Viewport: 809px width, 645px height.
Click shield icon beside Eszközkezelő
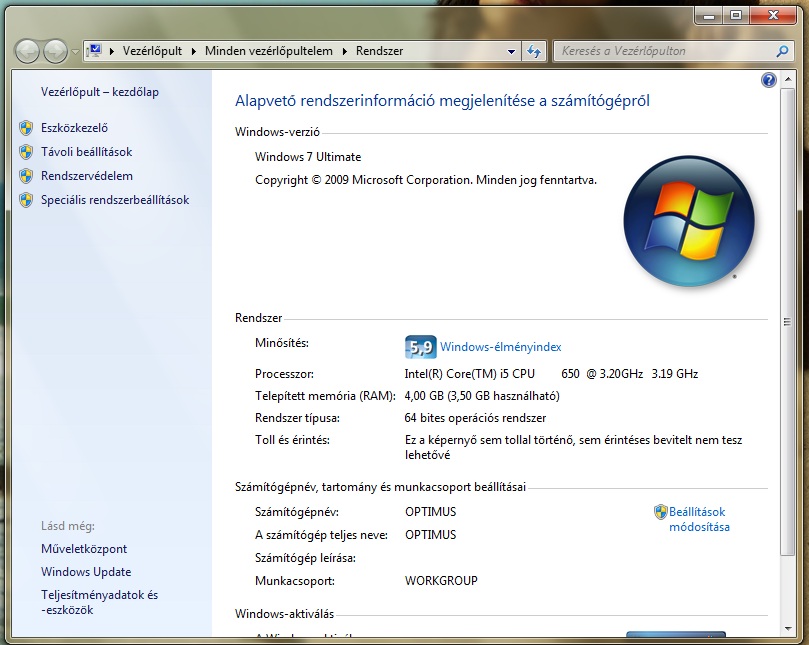[x=26, y=128]
